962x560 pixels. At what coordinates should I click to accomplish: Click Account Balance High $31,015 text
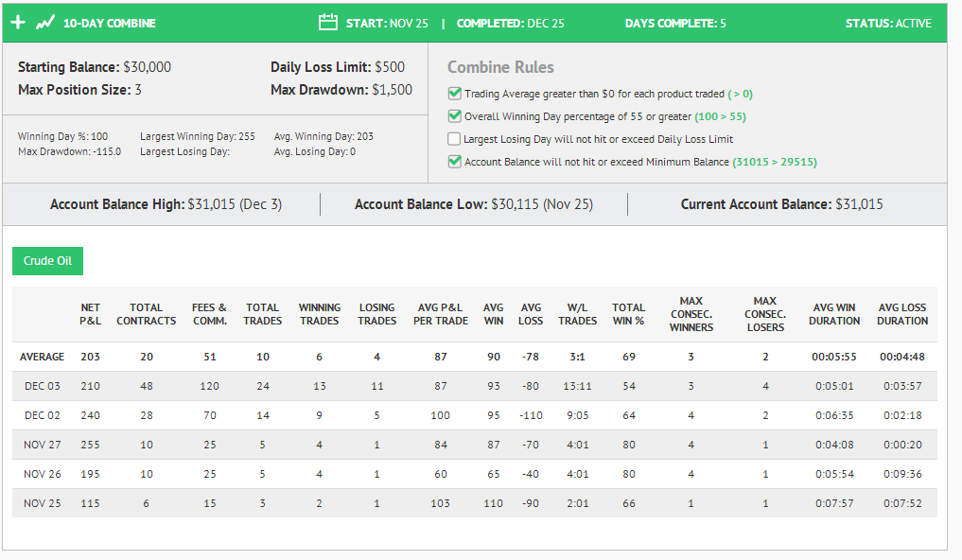166,204
